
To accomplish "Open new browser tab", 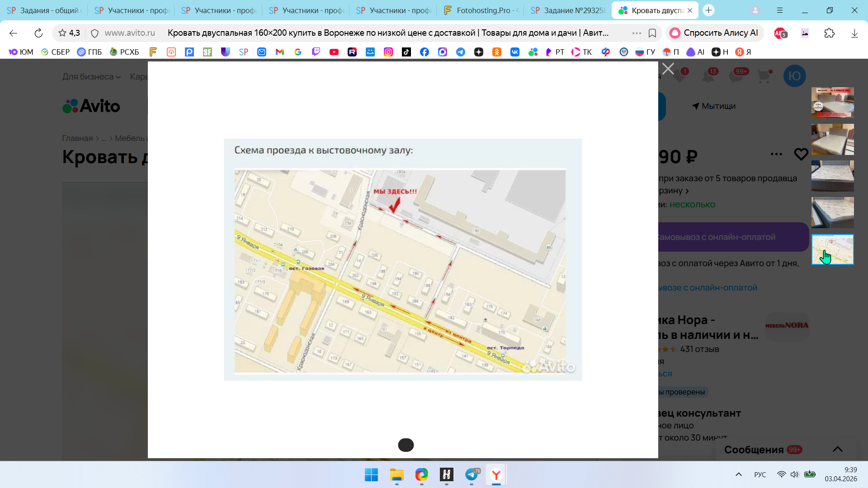I will pos(708,10).
